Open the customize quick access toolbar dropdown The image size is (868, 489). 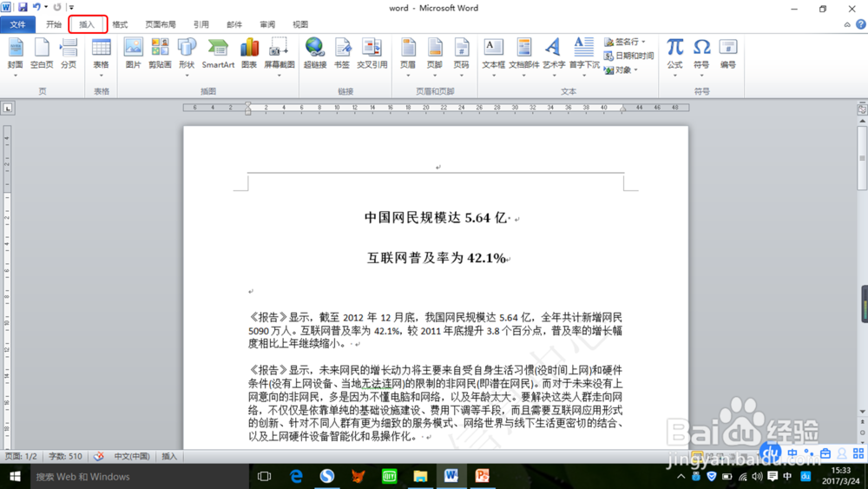(71, 7)
